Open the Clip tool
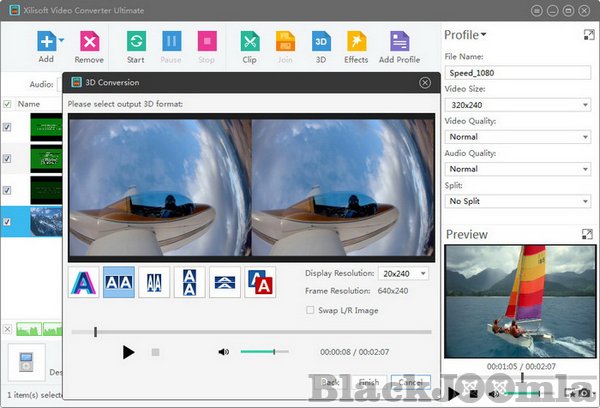Viewport: 600px width, 408px height. point(249,42)
